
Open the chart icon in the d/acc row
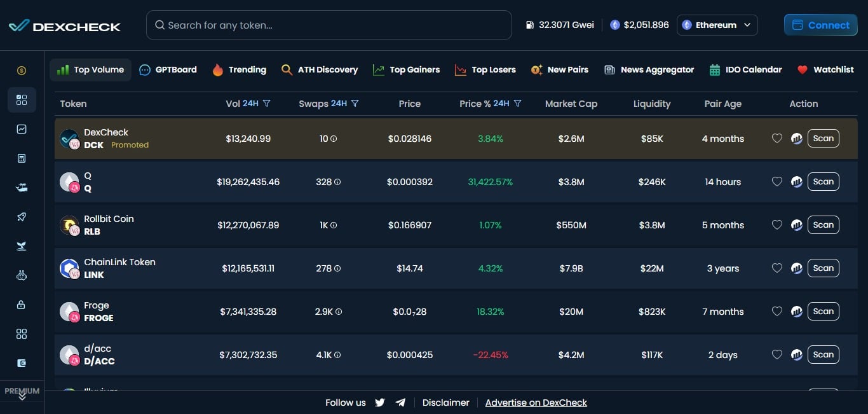click(797, 355)
